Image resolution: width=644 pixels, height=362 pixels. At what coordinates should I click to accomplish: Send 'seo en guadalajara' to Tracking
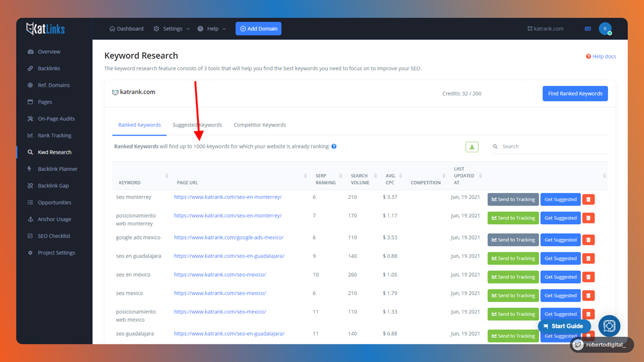pos(513,258)
